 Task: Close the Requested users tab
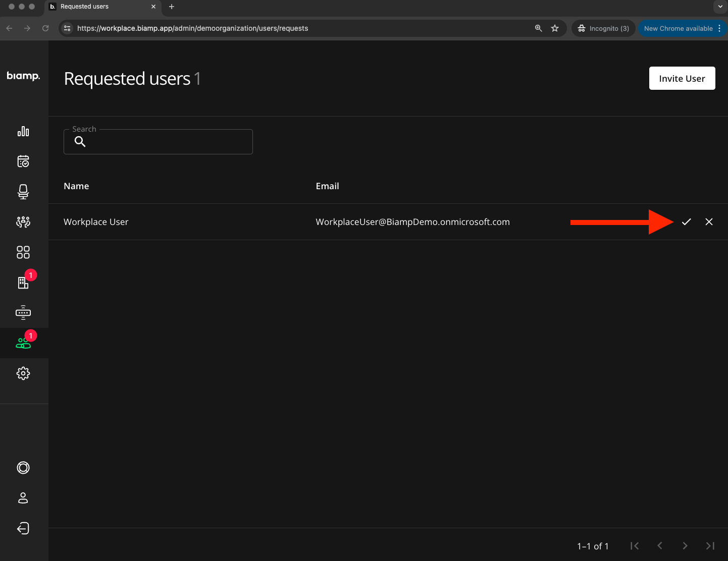pyautogui.click(x=153, y=7)
